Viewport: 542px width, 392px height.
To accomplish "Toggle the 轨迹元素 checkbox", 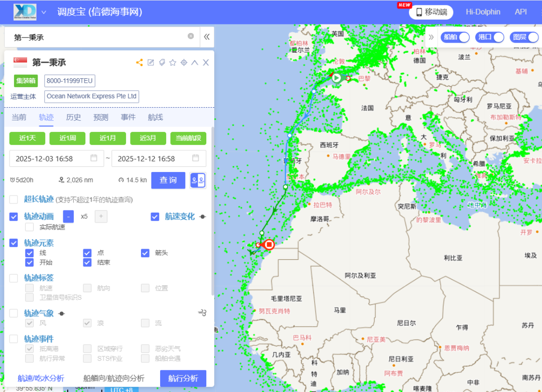I will click(14, 243).
